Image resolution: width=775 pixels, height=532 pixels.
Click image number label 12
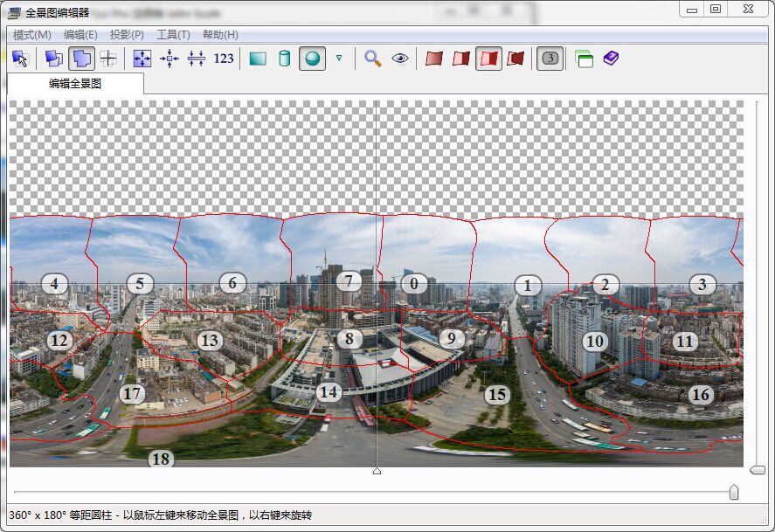(x=59, y=341)
